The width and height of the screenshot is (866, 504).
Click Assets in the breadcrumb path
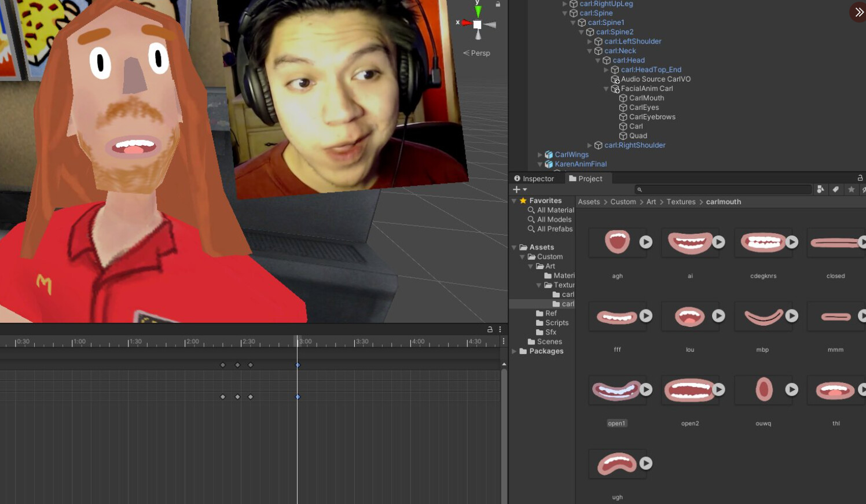click(x=589, y=202)
